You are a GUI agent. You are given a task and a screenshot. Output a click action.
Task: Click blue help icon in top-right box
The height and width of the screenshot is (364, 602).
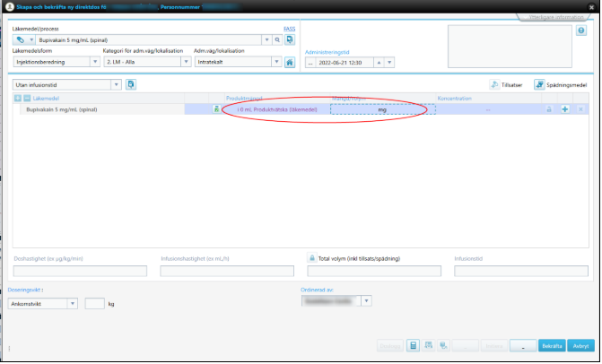pyautogui.click(x=581, y=30)
